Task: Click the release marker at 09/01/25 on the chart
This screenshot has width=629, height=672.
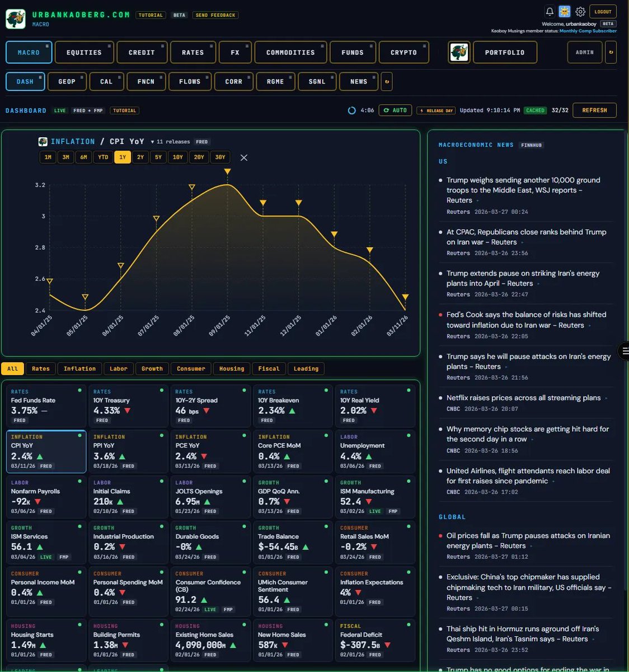Action: 227,171
